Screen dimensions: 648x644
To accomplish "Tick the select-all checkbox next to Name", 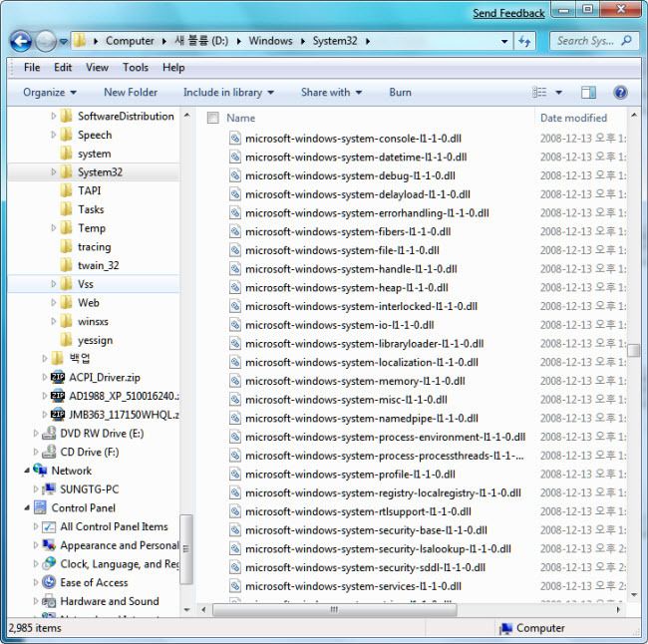I will [x=212, y=118].
